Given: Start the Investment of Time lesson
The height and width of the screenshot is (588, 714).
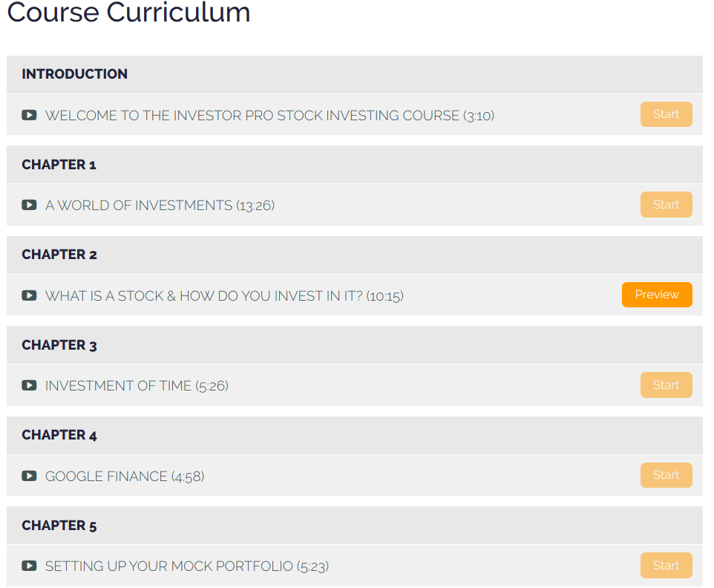Looking at the screenshot, I should (x=666, y=385).
